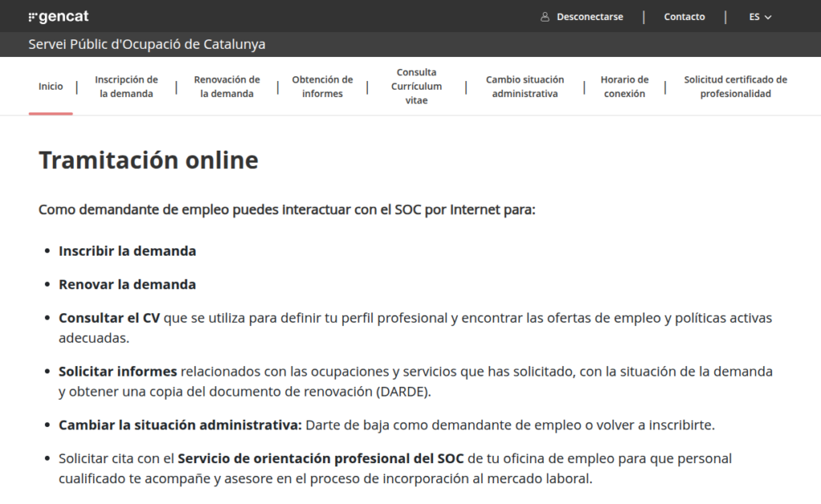Screen dimensions: 821x504
Task: Open Solicitud certificado de profesionalidad tab
Action: 735,87
